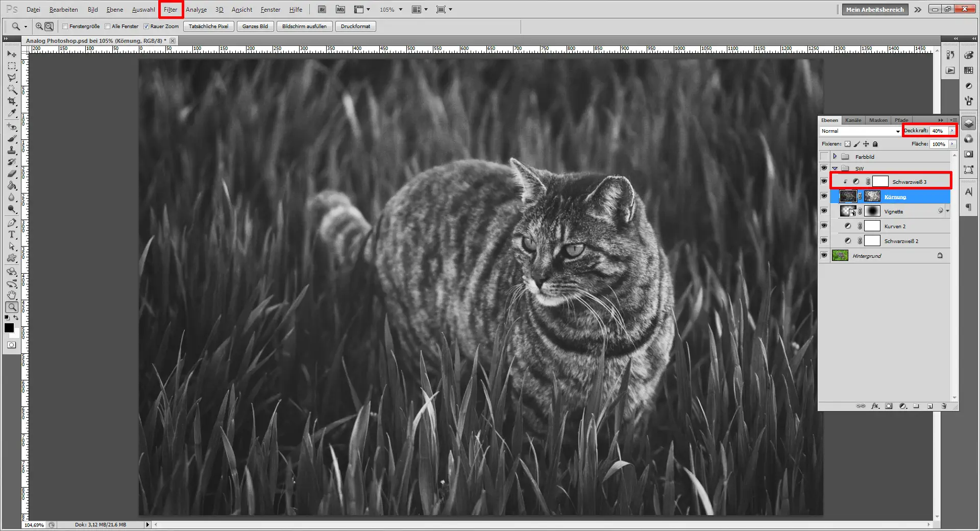Switch to the Kanäle tab
Viewport: 980px width, 531px height.
pos(852,120)
